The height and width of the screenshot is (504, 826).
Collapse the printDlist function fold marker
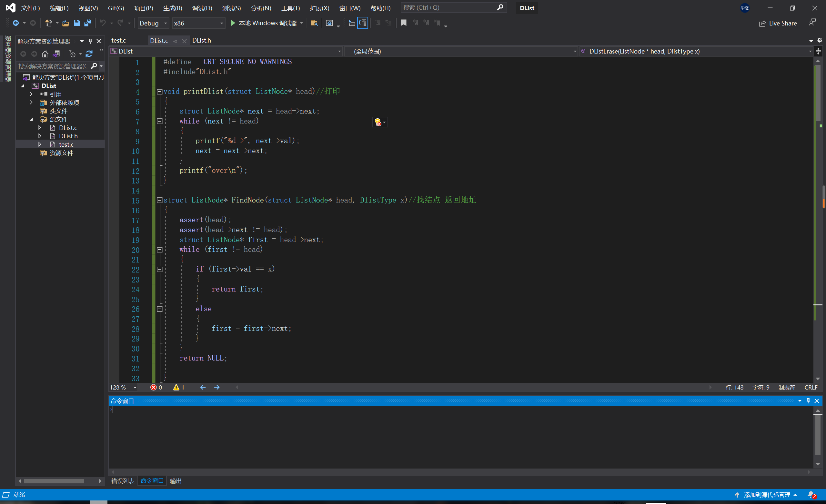point(160,92)
